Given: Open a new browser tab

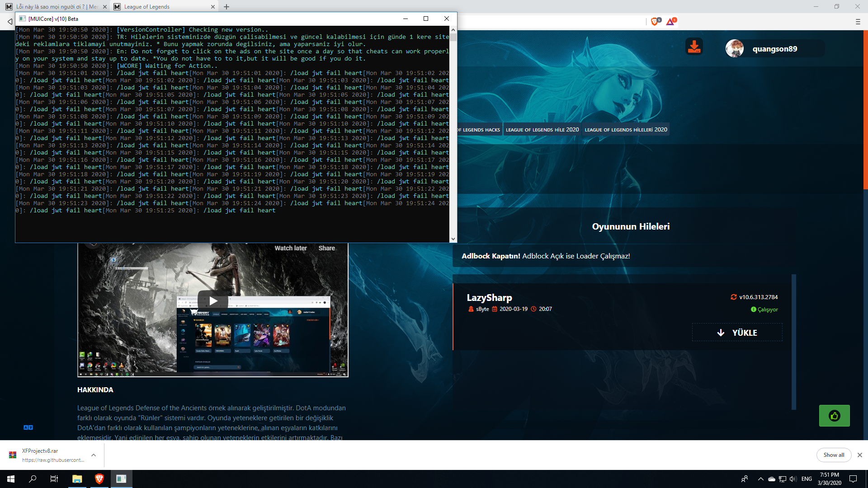Looking at the screenshot, I should coord(226,7).
